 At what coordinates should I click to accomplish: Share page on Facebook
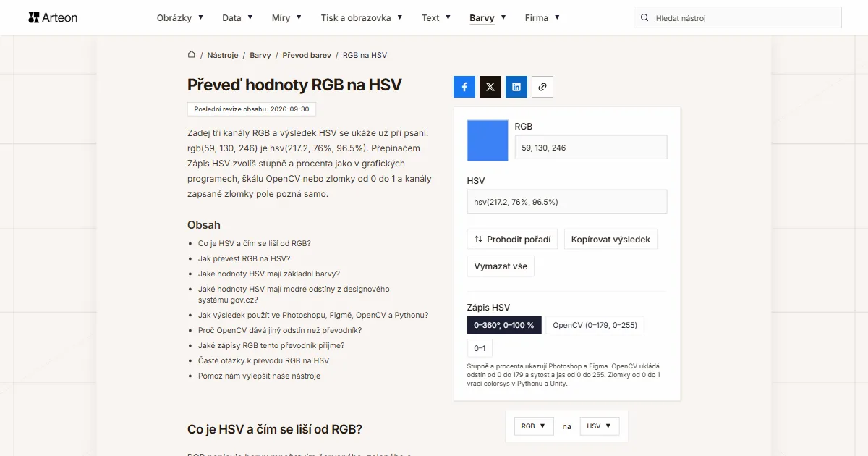(464, 87)
